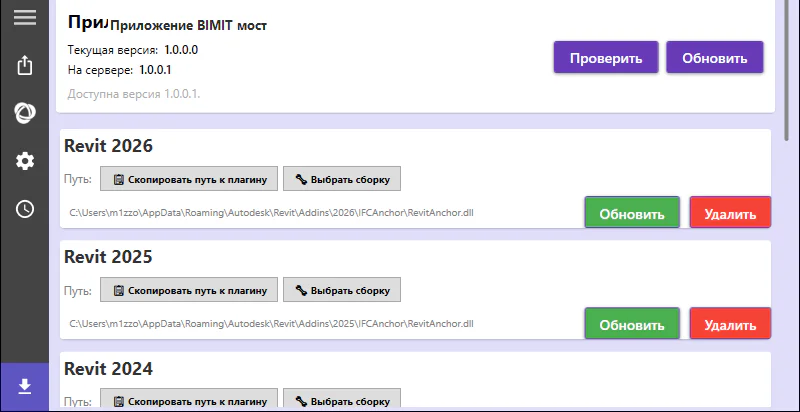The height and width of the screenshot is (412, 800).
Task: Copy the plugin path for Revit 2024
Action: (189, 400)
